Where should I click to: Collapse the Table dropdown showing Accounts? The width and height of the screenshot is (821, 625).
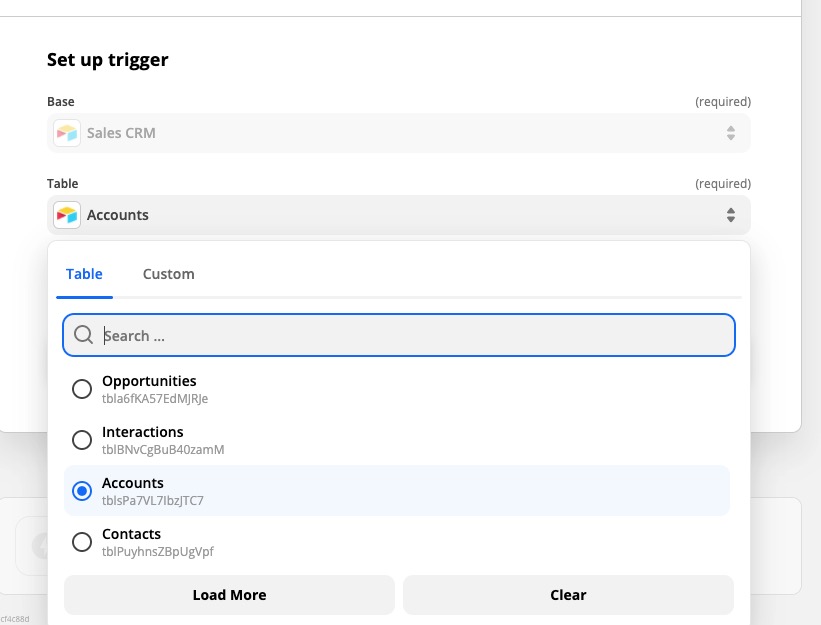pyautogui.click(x=399, y=215)
